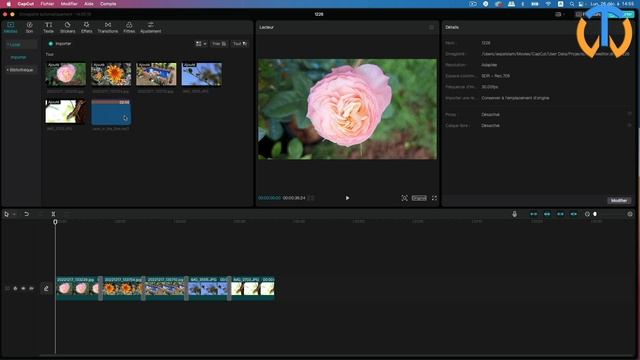This screenshot has height=360, width=640.
Task: Open the Aide menu
Action: [x=89, y=4]
